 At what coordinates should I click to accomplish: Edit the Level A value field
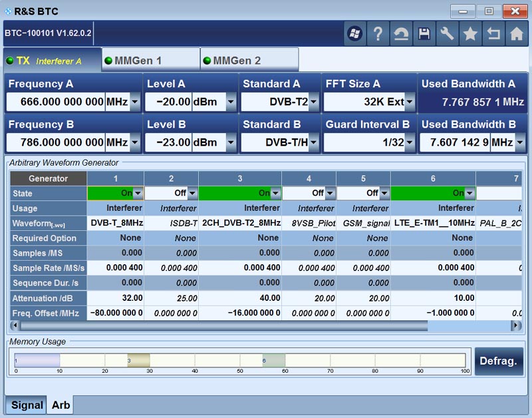pyautogui.click(x=169, y=102)
